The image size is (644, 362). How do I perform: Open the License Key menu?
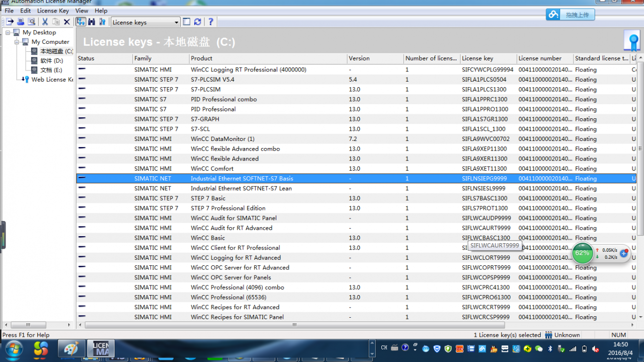pyautogui.click(x=53, y=11)
